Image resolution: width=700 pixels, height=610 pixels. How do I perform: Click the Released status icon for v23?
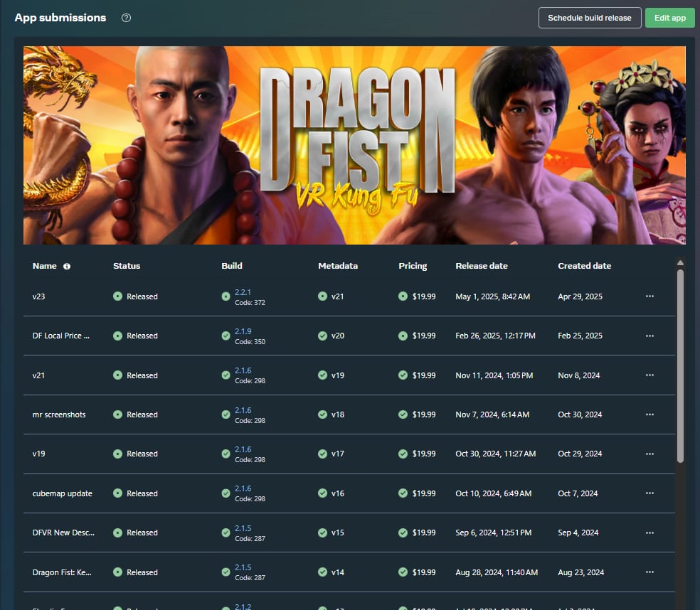coord(117,296)
